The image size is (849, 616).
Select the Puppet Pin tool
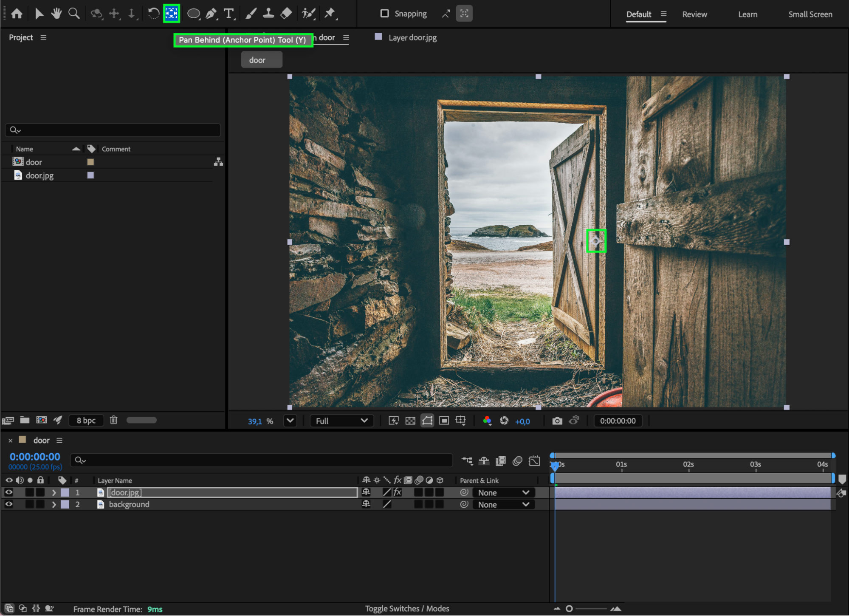click(330, 14)
